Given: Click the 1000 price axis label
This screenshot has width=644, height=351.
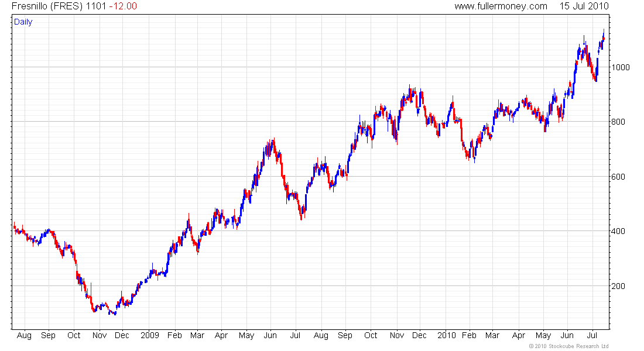Looking at the screenshot, I should click(621, 67).
